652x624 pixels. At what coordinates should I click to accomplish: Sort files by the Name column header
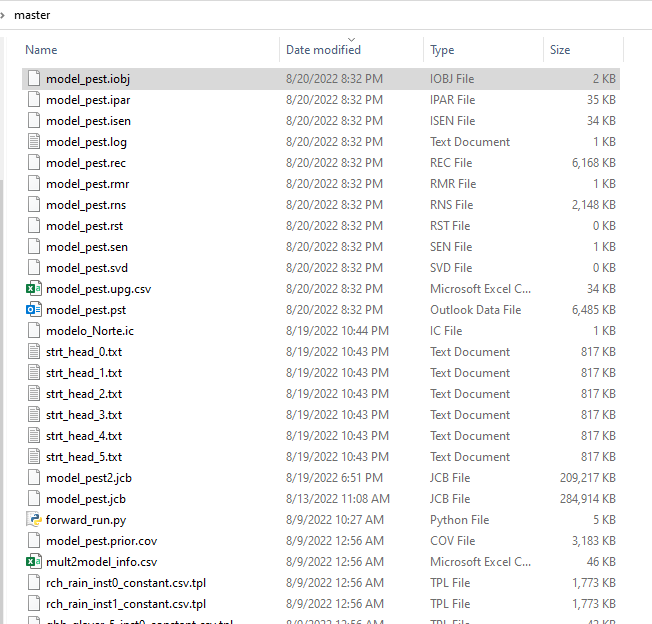(41, 50)
